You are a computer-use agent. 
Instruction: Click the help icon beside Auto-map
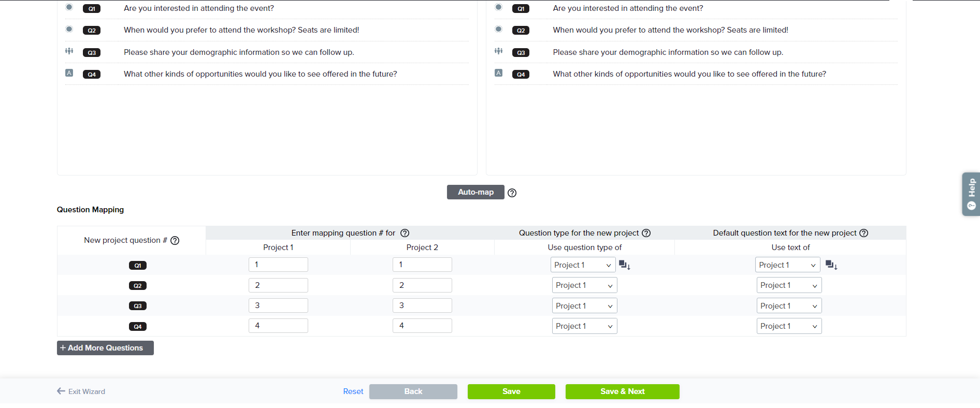click(512, 193)
